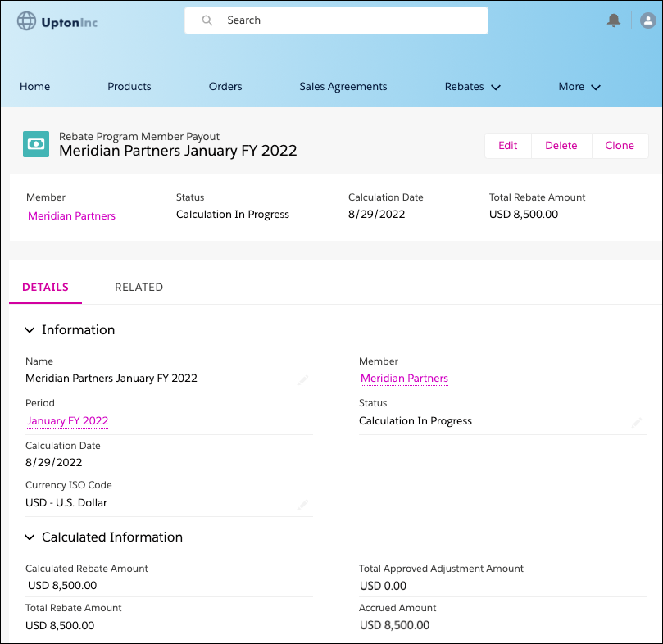The image size is (663, 644).
Task: Expand the More dropdown menu
Action: 579,86
